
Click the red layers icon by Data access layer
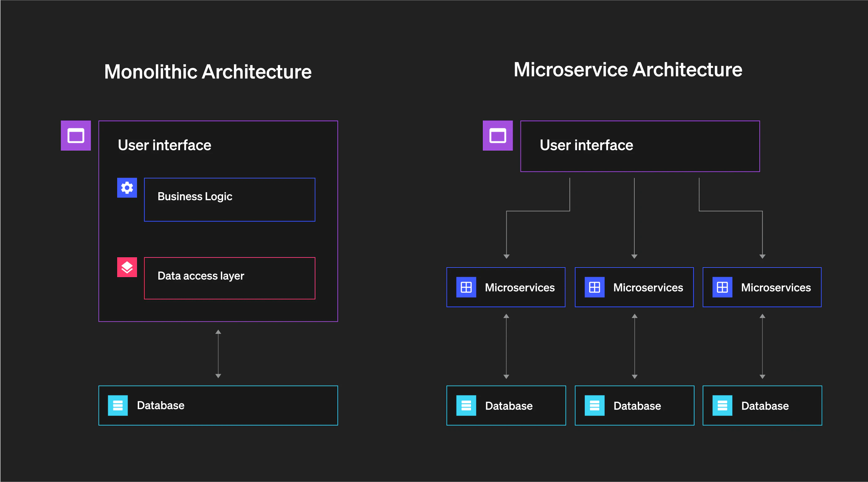coord(127,267)
